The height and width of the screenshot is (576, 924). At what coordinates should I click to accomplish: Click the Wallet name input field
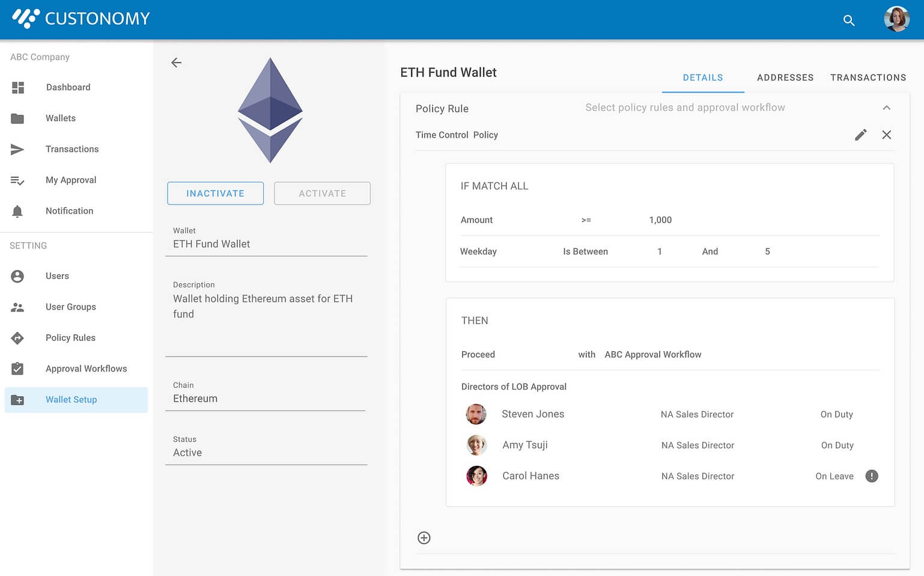[266, 244]
